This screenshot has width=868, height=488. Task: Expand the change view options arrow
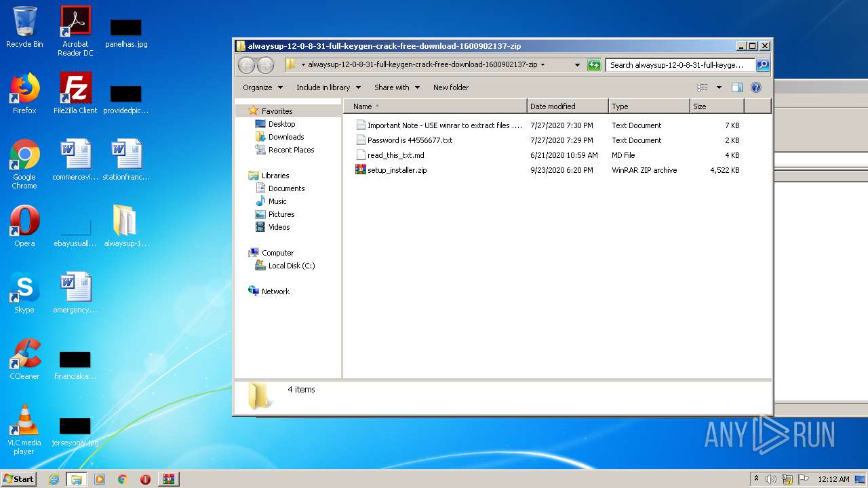pos(719,87)
